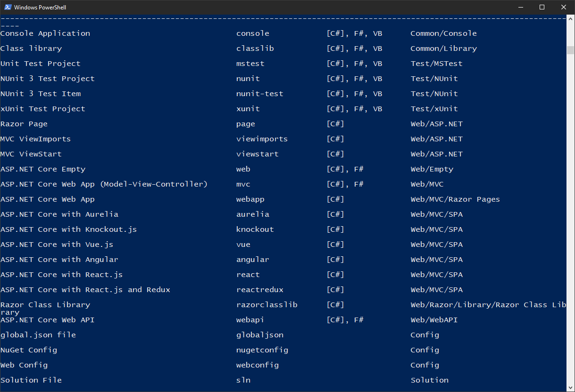This screenshot has height=392, width=575.
Task: Click the 'mstest' short name
Action: [x=250, y=64]
